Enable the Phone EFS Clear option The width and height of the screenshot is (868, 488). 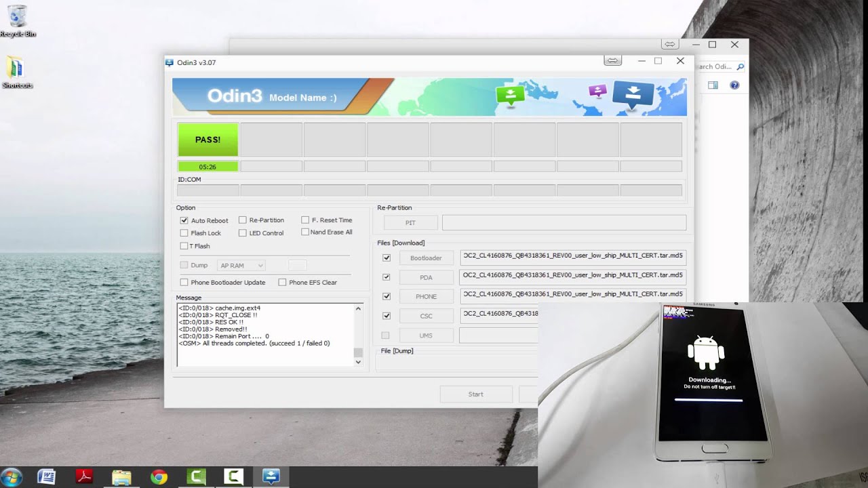[x=282, y=282]
